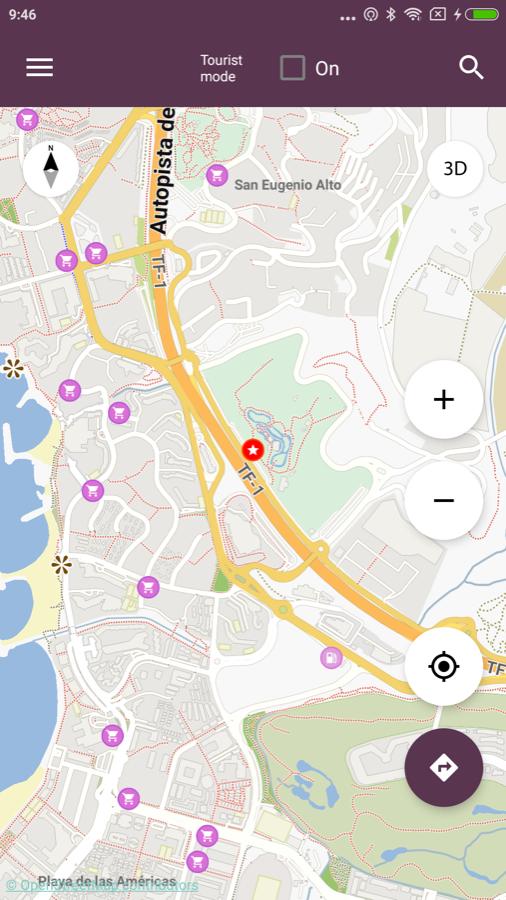506x900 pixels.
Task: Tap the On label beside Tourist mode
Action: [x=327, y=69]
